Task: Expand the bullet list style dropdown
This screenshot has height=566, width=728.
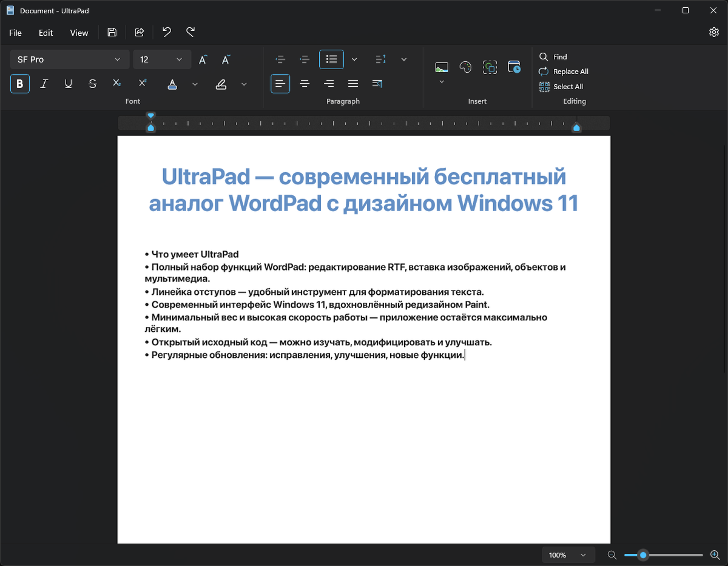Action: click(x=354, y=59)
